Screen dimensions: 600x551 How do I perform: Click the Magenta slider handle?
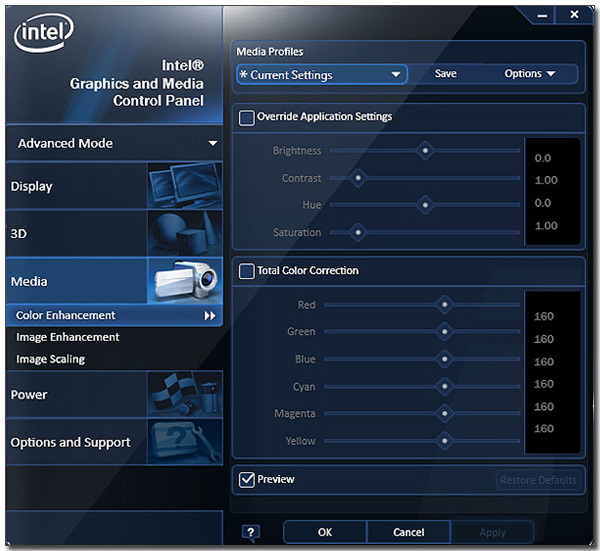click(x=445, y=413)
